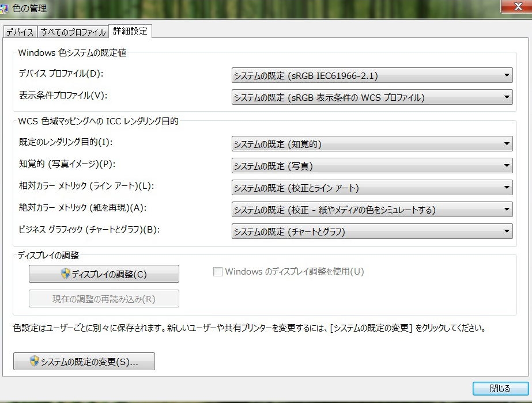Open the すべてのプロファイル tab
The width and height of the screenshot is (532, 403).
(x=73, y=32)
